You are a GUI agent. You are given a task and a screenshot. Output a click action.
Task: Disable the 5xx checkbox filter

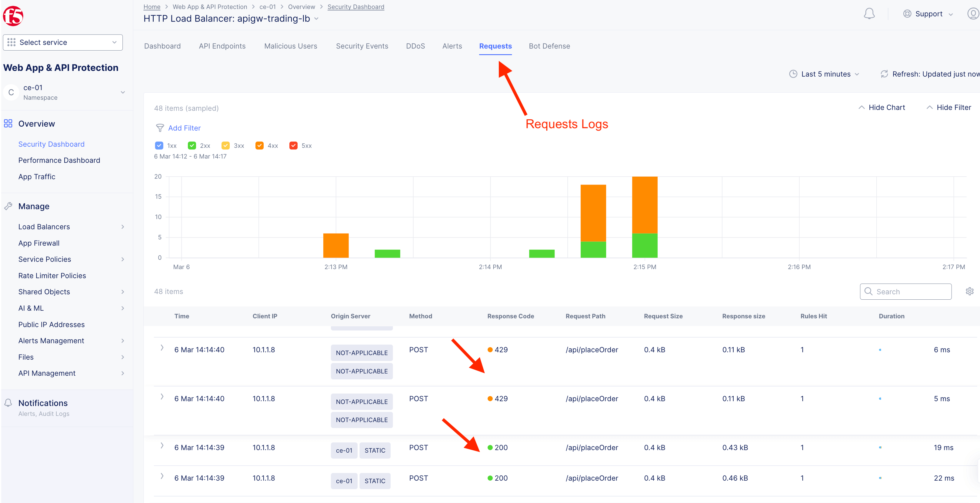click(293, 146)
